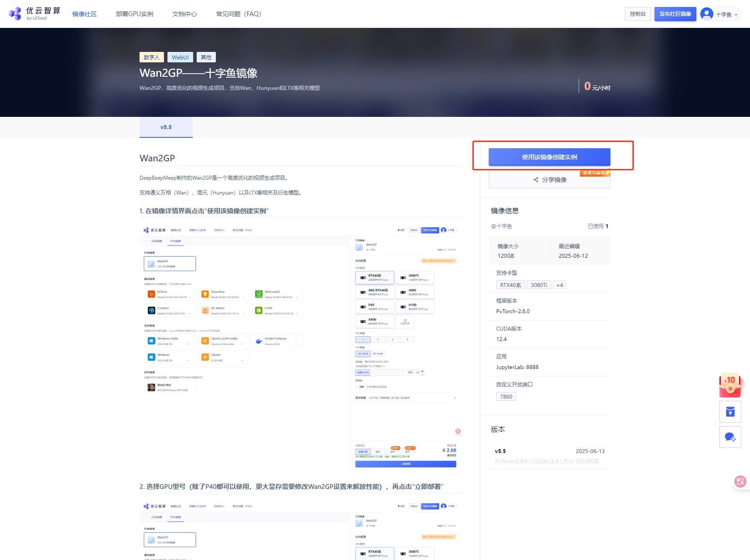Image resolution: width=750 pixels, height=560 pixels.
Task: Click the v5.5 version row in 版本 list
Action: pyautogui.click(x=549, y=456)
